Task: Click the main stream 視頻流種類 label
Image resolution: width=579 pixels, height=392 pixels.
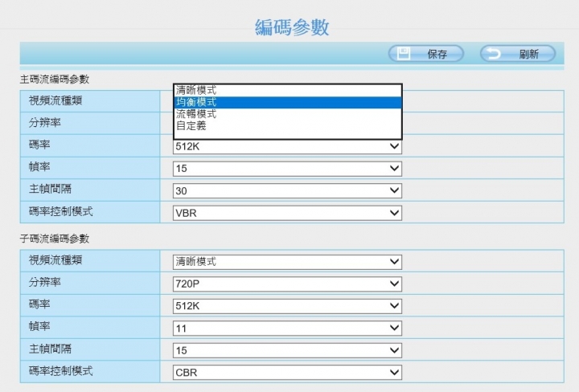Action: [55, 100]
